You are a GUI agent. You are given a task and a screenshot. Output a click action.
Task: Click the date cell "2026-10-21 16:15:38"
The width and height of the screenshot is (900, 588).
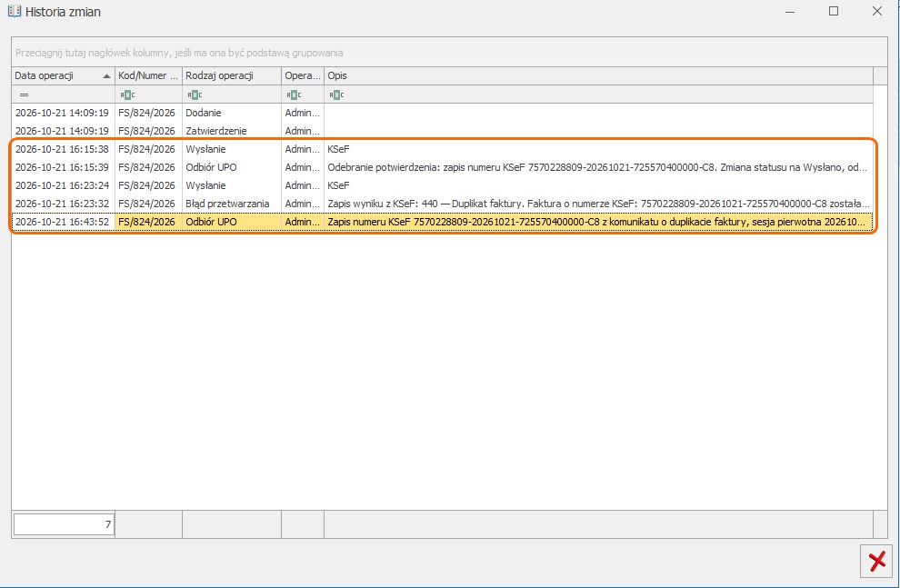[x=63, y=149]
